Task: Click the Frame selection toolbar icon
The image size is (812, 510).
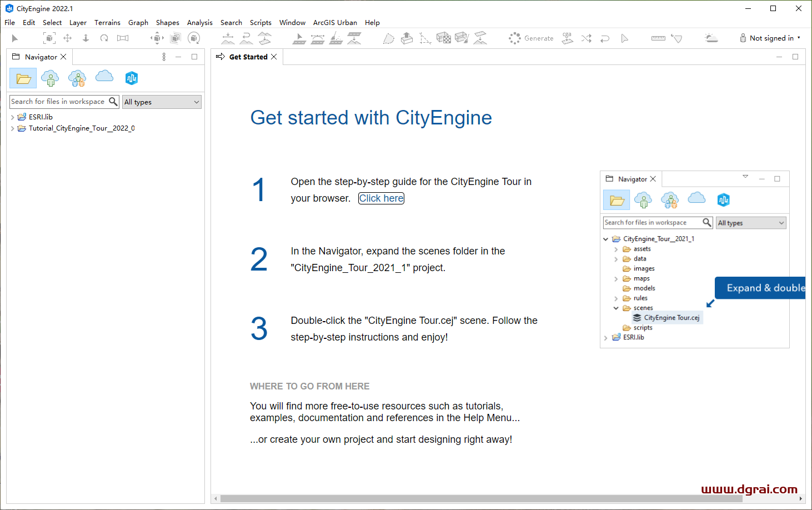Action: click(49, 38)
